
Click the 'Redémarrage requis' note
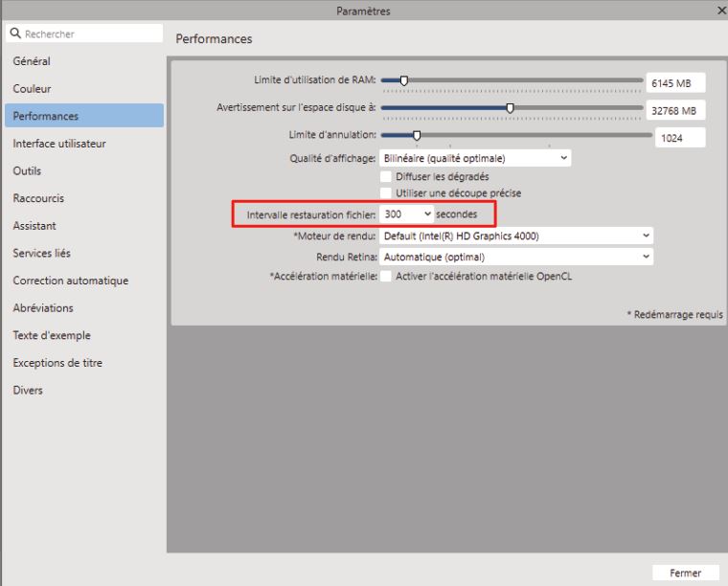click(x=675, y=315)
